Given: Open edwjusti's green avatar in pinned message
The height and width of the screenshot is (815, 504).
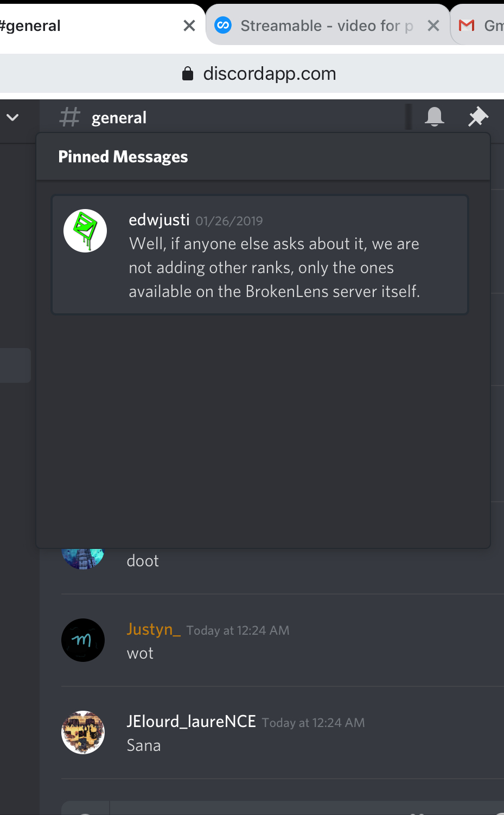Looking at the screenshot, I should [x=85, y=231].
